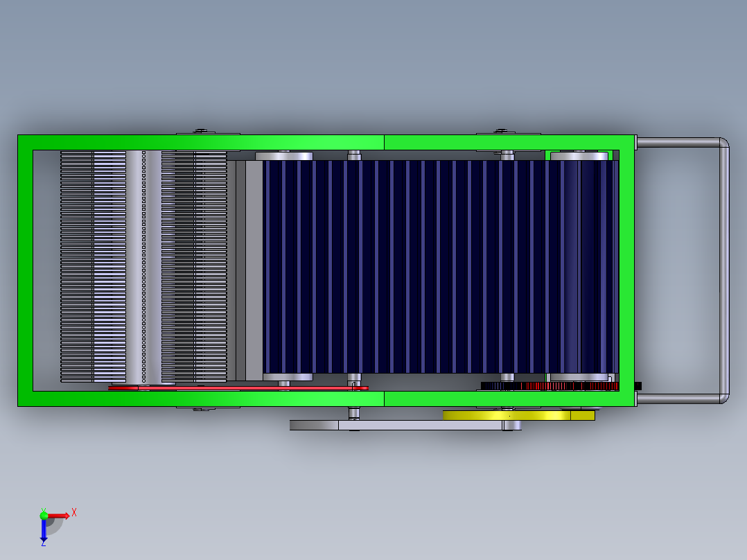The image size is (747, 560).
Task: Pick the long red bar along the frame's lower edge
Action: [x=238, y=388]
